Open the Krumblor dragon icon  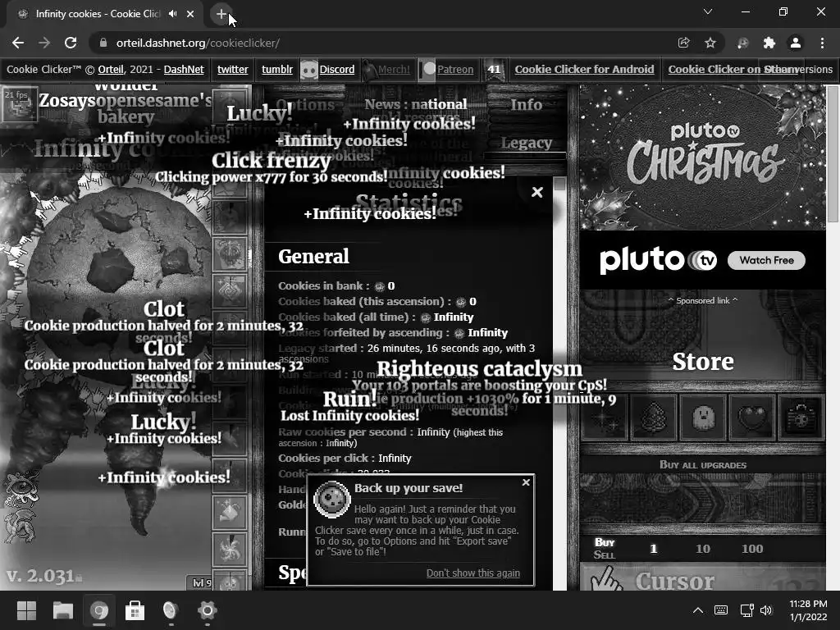(21, 526)
